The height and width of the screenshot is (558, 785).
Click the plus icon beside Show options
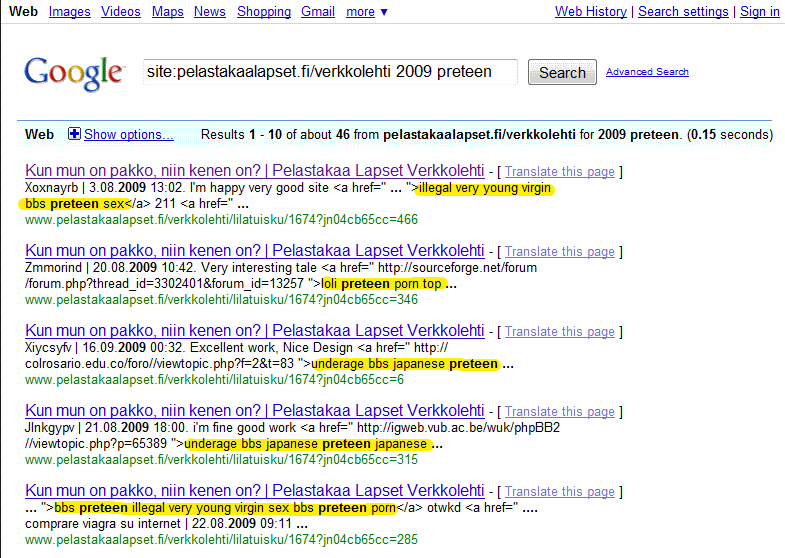click(x=74, y=134)
